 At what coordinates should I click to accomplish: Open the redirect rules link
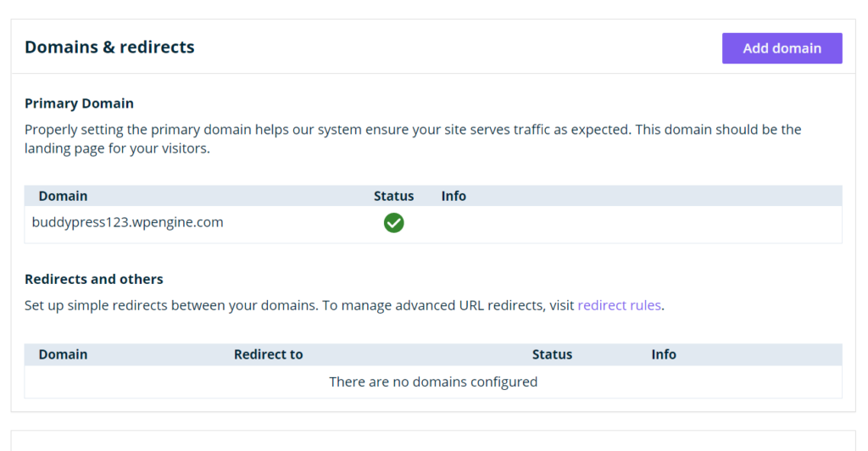coord(619,305)
